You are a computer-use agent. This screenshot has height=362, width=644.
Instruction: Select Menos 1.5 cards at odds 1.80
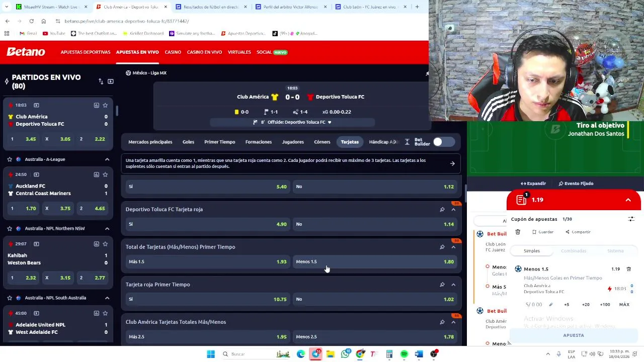pos(375,261)
